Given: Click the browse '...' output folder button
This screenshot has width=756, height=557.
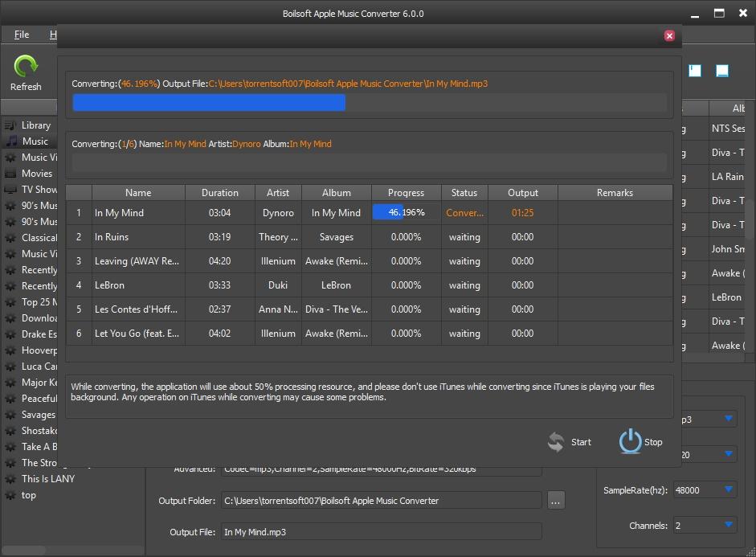Looking at the screenshot, I should point(556,501).
